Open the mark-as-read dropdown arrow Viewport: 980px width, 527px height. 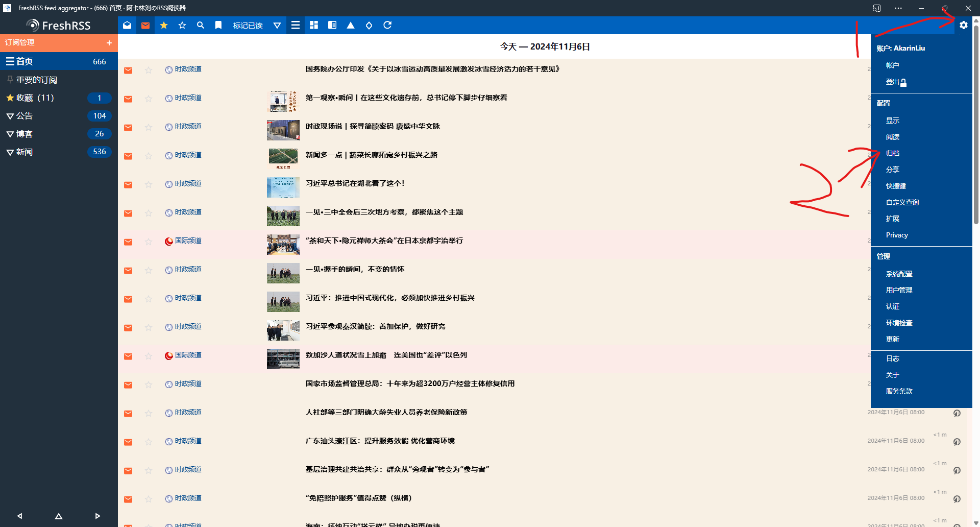[277, 25]
